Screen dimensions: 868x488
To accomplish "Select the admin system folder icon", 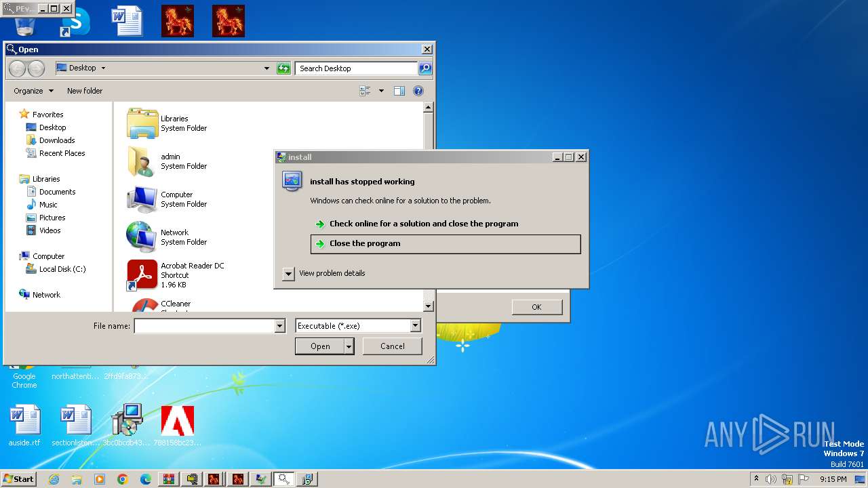I will (x=142, y=161).
